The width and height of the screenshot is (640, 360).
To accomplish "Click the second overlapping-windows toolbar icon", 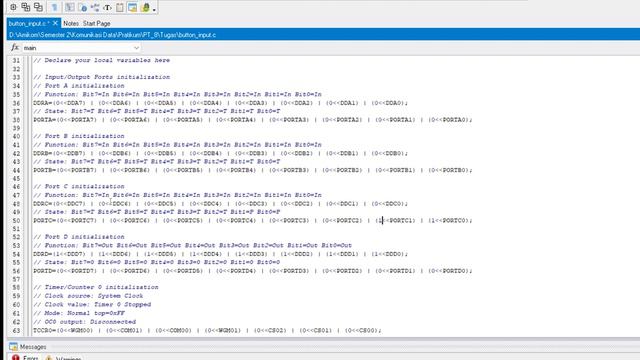I will pos(26,7).
